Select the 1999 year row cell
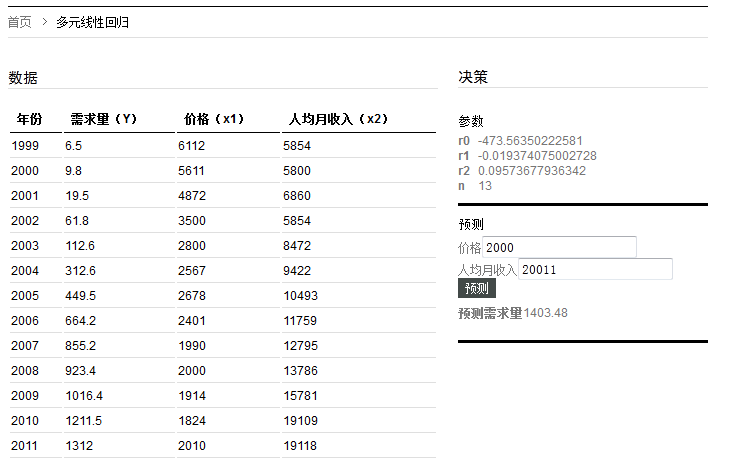 click(x=25, y=146)
